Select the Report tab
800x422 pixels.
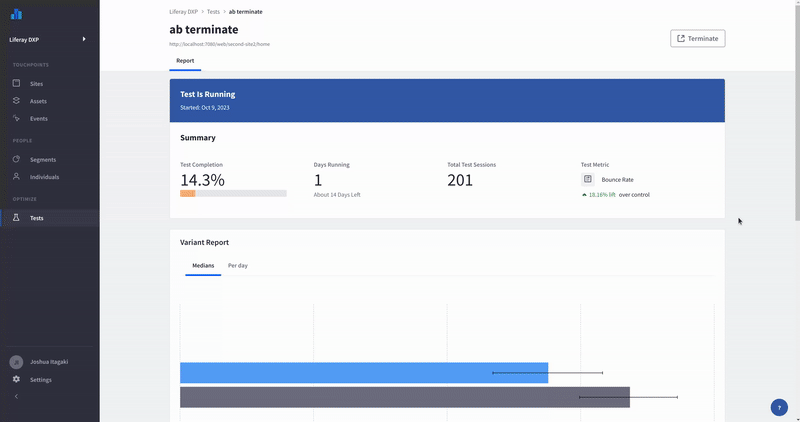(x=185, y=61)
